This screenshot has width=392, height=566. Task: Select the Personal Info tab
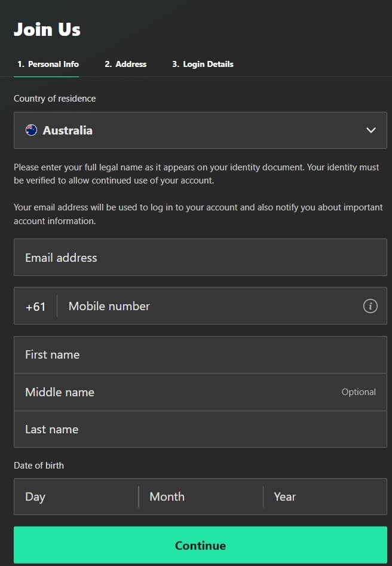47,64
